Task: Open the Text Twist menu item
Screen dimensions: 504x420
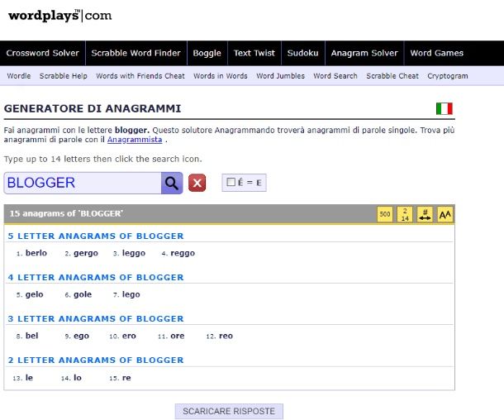Action: click(254, 53)
